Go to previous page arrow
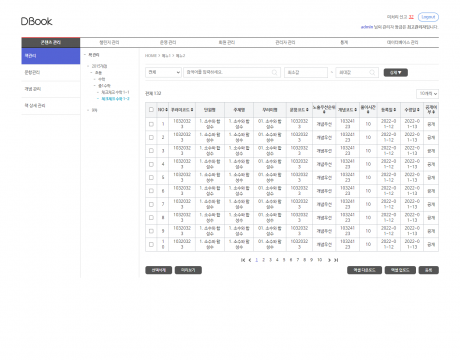The image size is (460, 360). point(250,260)
